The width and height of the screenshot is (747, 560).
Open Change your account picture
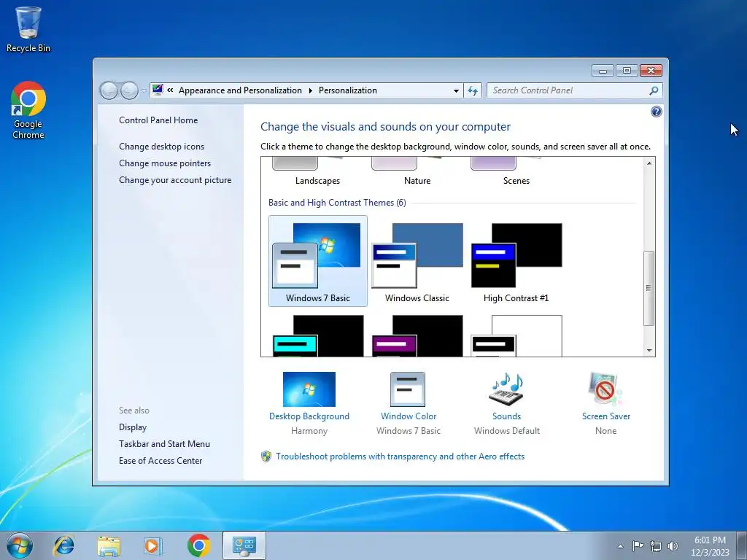[x=175, y=180]
